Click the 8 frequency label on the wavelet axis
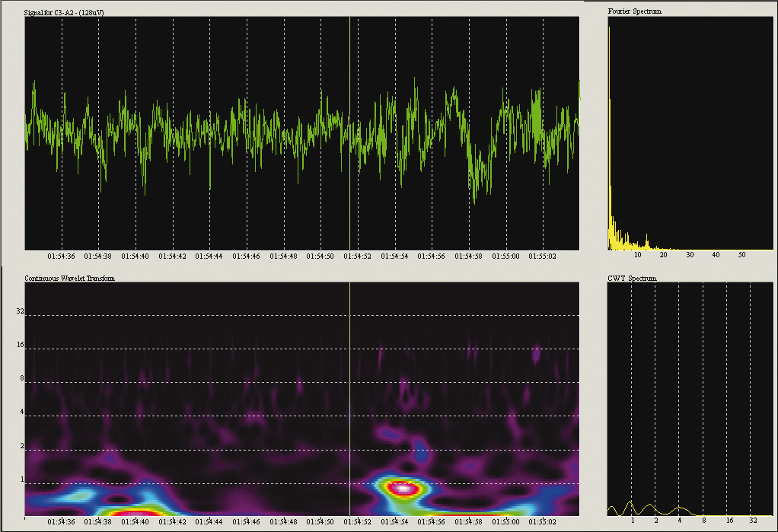The image size is (778, 532). [x=22, y=379]
